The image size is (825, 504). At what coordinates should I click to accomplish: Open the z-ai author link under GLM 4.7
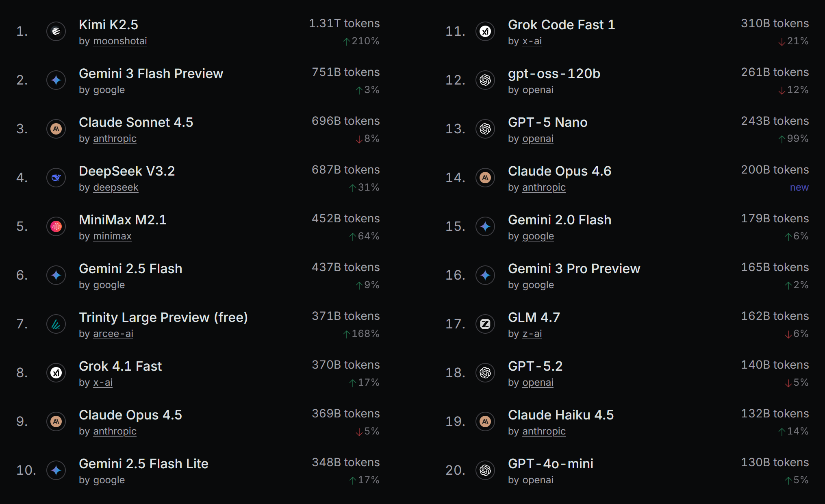pyautogui.click(x=532, y=334)
